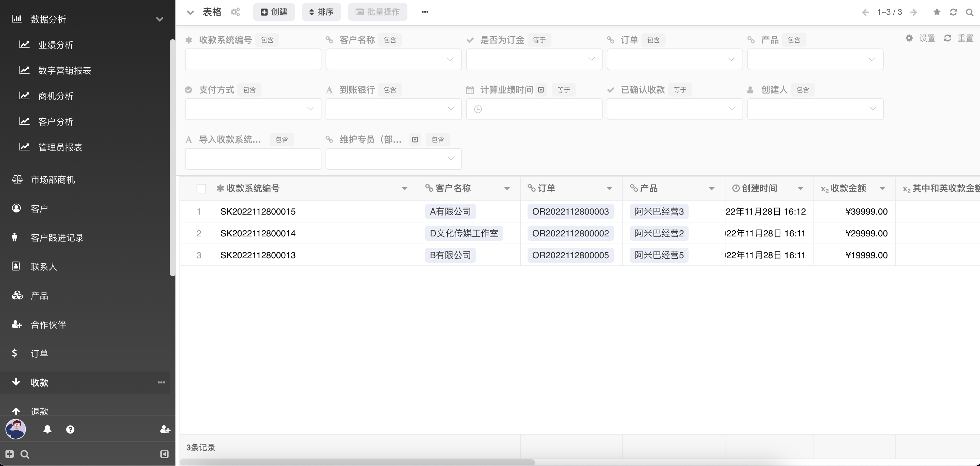Refresh the table with the top-right refresh icon
This screenshot has width=980, height=466.
(x=953, y=12)
